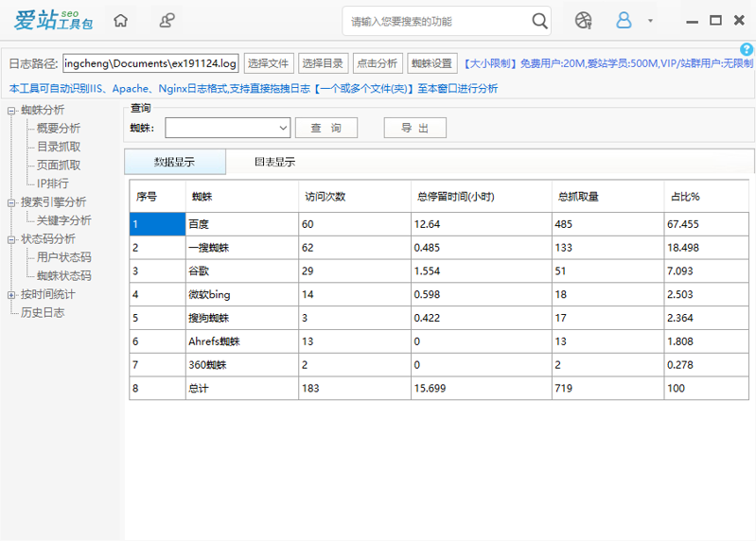Click the 67.455 percentage cell
This screenshot has height=541, width=756.
coord(707,224)
